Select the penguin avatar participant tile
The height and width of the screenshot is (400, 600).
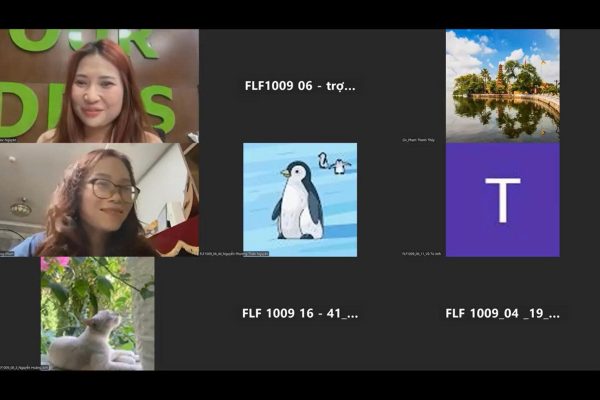coord(300,200)
